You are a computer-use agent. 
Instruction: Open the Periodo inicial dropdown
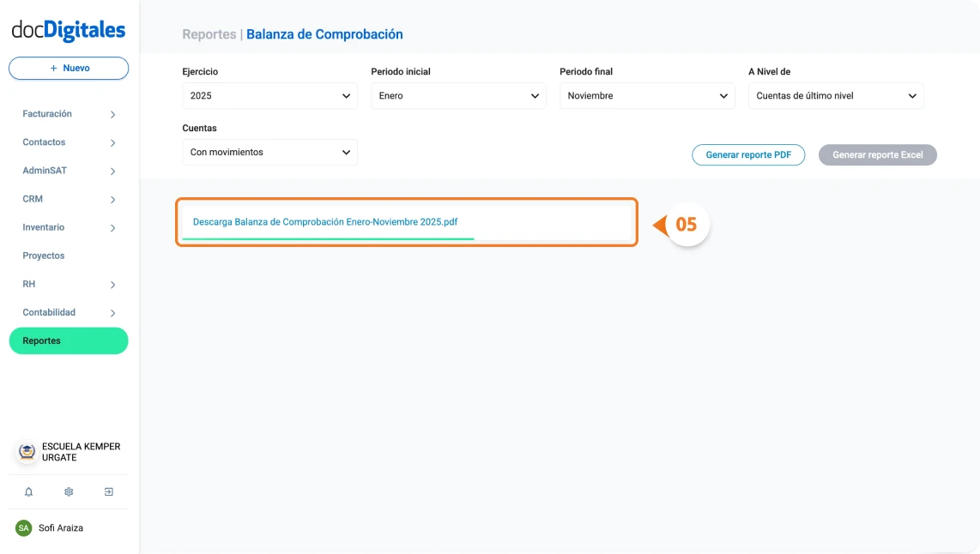click(458, 95)
